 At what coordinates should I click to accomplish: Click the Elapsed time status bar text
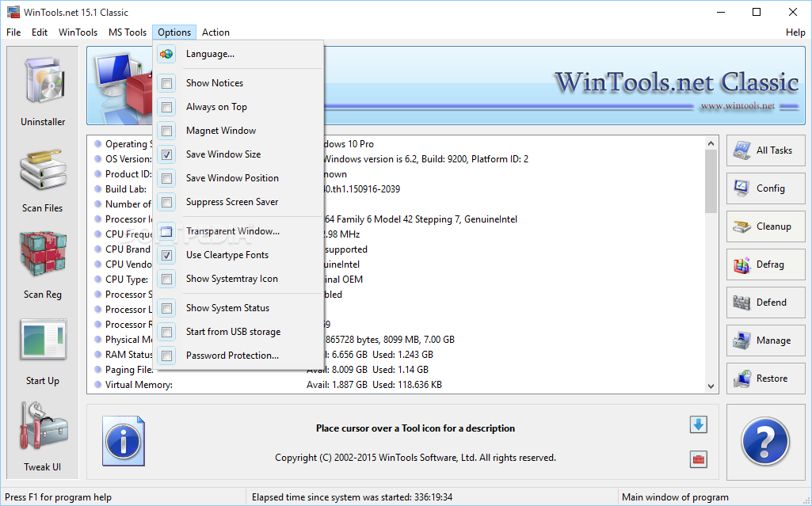pyautogui.click(x=353, y=497)
